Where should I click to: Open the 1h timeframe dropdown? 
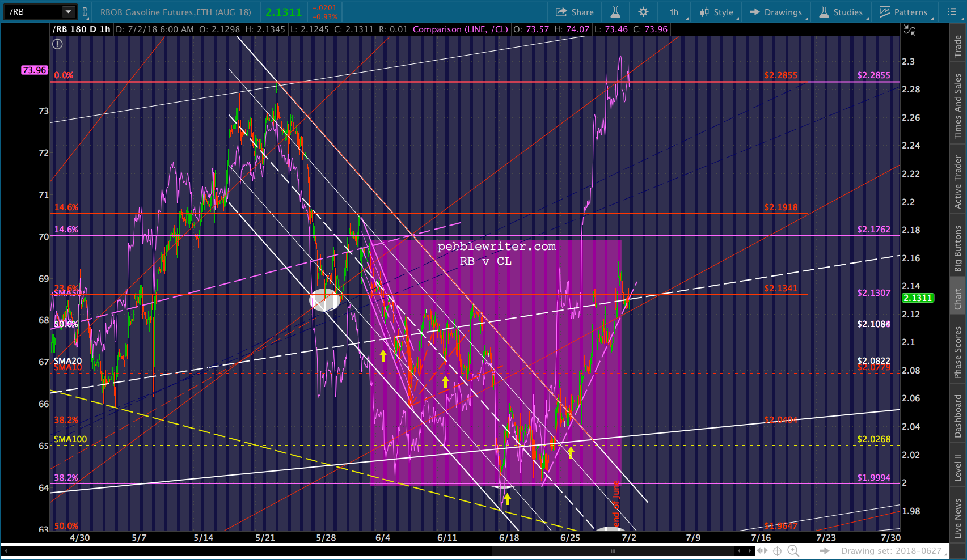674,12
